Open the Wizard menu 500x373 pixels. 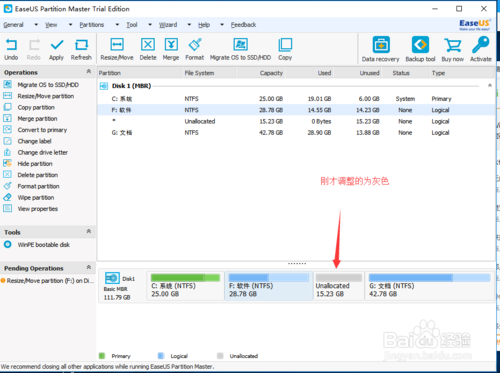click(168, 25)
